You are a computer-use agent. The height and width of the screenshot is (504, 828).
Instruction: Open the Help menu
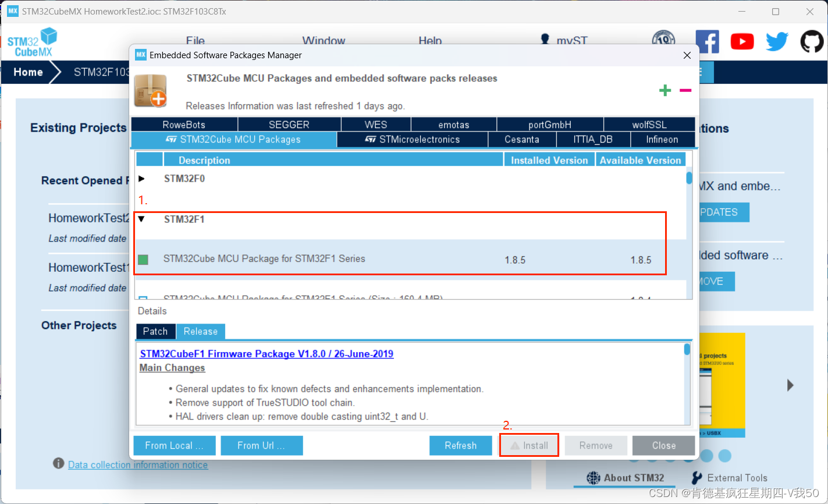coord(430,41)
